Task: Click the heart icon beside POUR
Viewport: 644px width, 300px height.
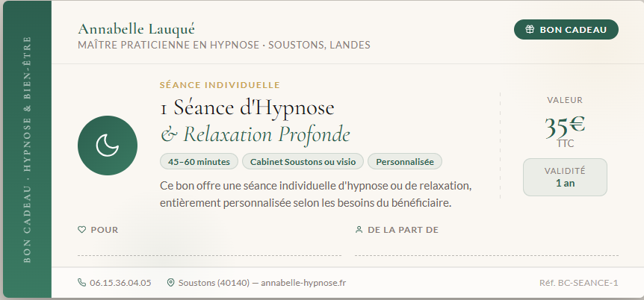Action: [x=82, y=230]
